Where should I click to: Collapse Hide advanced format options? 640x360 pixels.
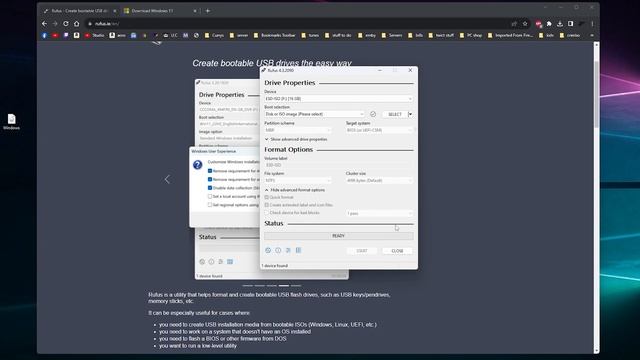coord(295,190)
